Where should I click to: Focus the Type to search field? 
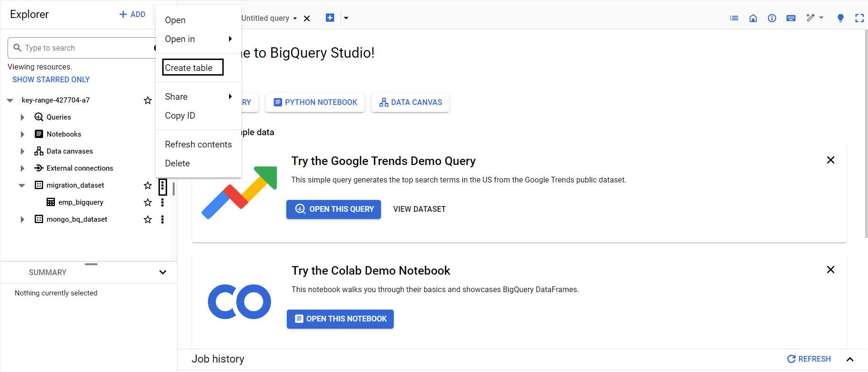coord(83,48)
